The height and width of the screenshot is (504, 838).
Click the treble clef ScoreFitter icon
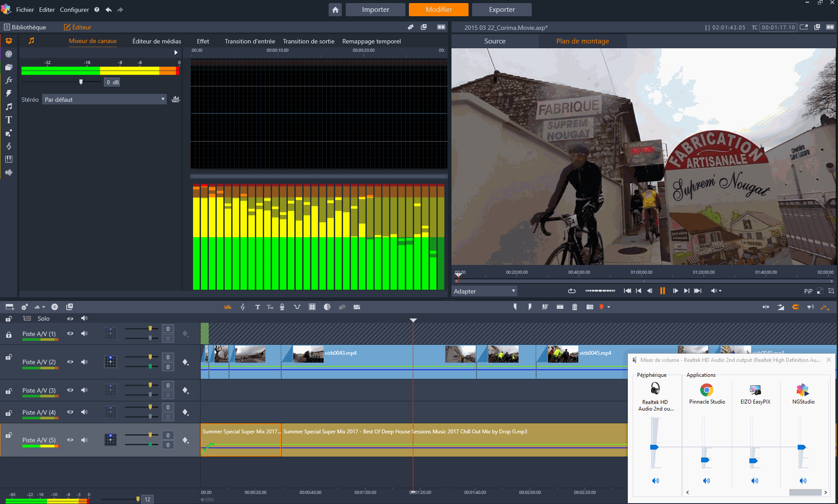tap(243, 307)
